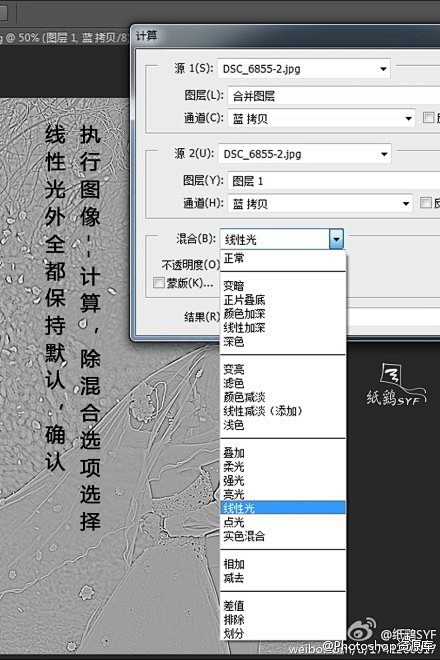Screen dimensions: 440x660
Task: Open the Source 2 通道 channel dropdown
Action: [320, 204]
